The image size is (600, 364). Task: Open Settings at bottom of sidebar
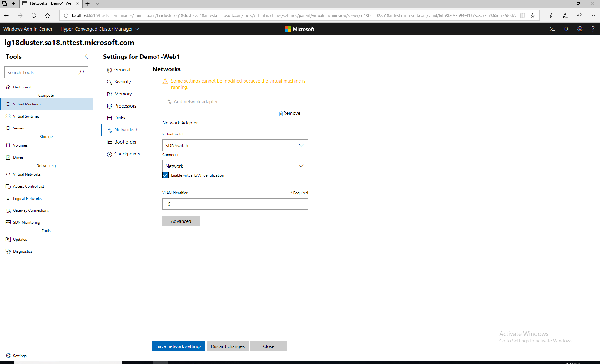point(46,356)
